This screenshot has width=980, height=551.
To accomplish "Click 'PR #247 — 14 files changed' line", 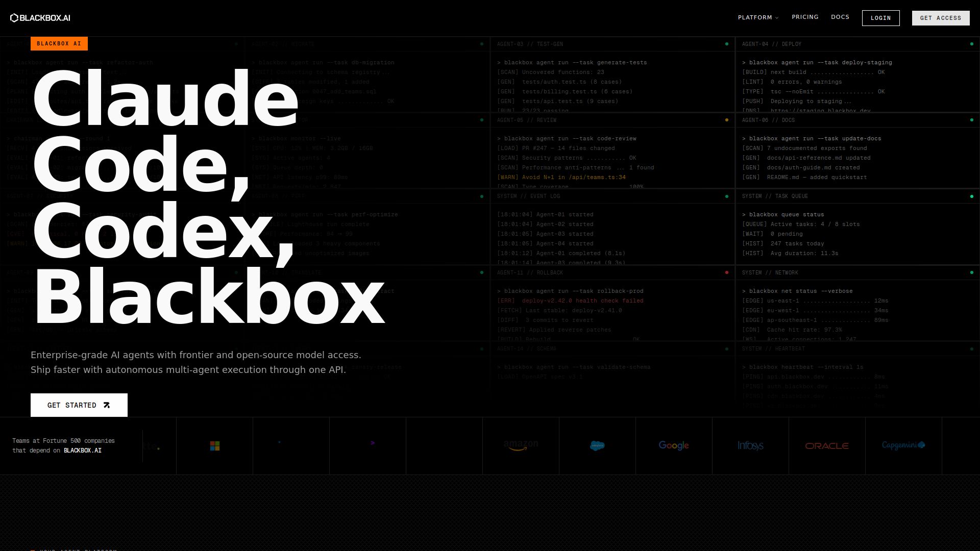I will click(556, 148).
